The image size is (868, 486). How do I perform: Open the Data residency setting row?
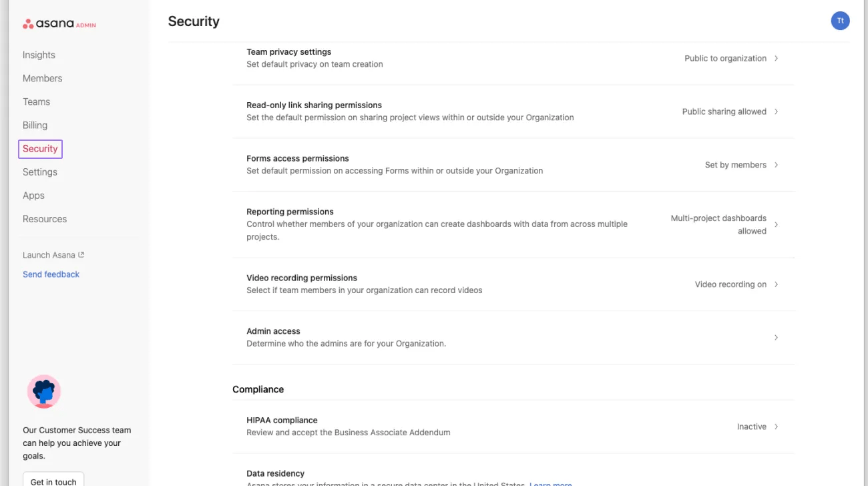click(x=275, y=474)
